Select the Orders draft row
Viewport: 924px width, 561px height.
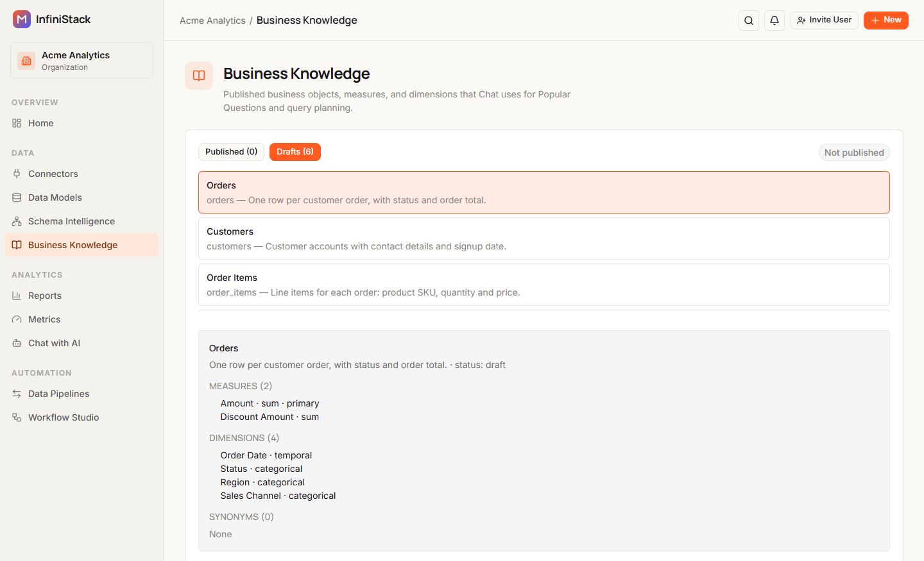coord(544,192)
